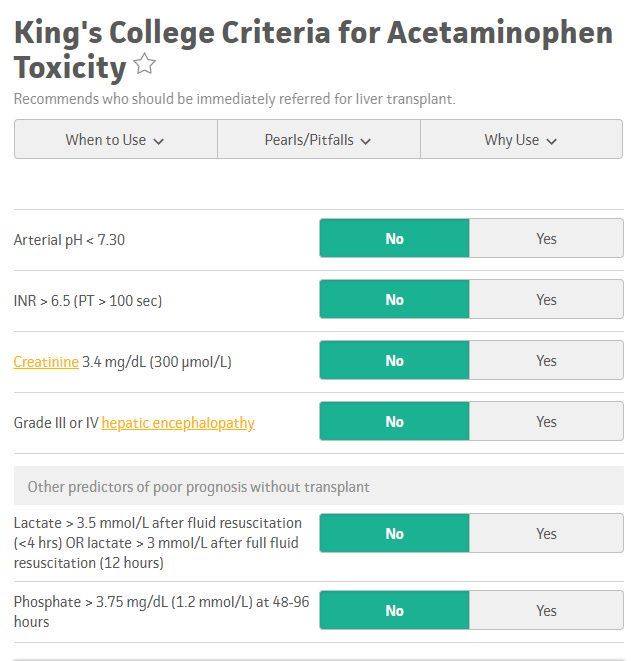Choose Yes for Grade III or IV encephalopathy
635x661 pixels.
point(546,421)
